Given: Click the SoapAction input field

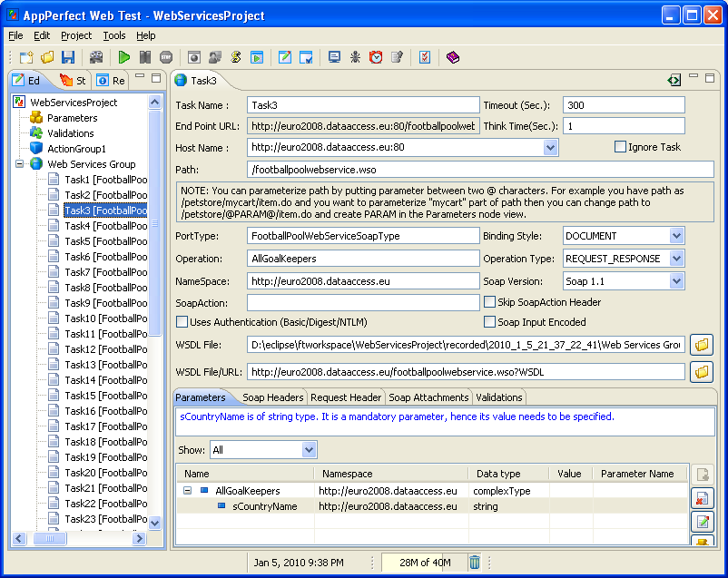Looking at the screenshot, I should [x=363, y=303].
